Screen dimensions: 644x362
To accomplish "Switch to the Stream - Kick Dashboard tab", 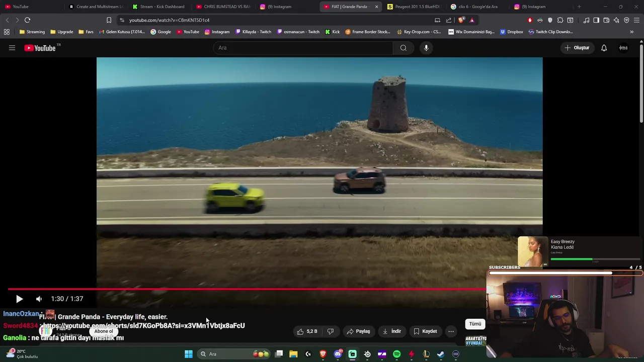I will 158,7.
